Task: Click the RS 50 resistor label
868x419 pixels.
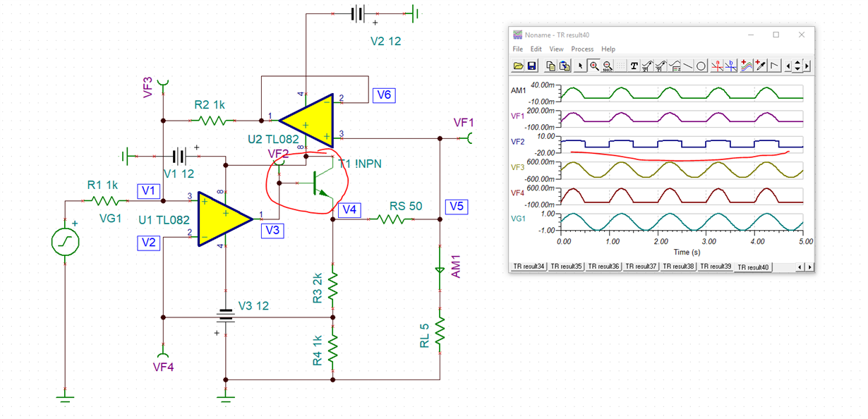Action: pyautogui.click(x=406, y=207)
